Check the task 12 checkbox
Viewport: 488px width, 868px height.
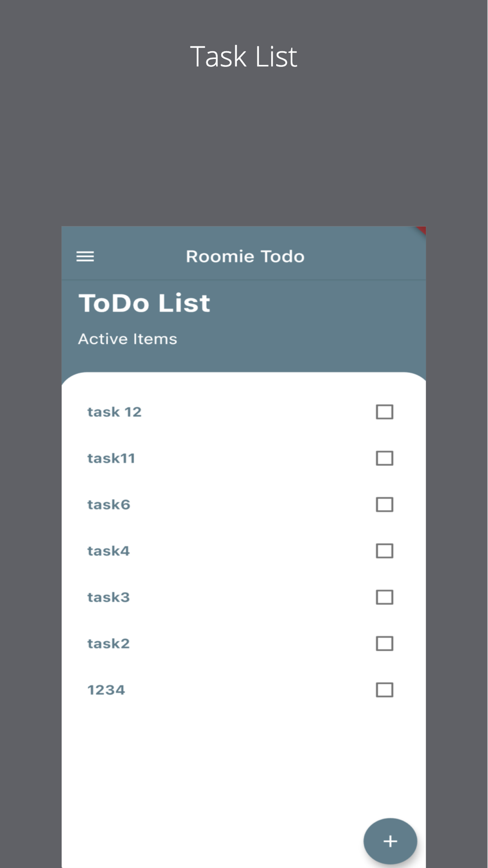[385, 412]
